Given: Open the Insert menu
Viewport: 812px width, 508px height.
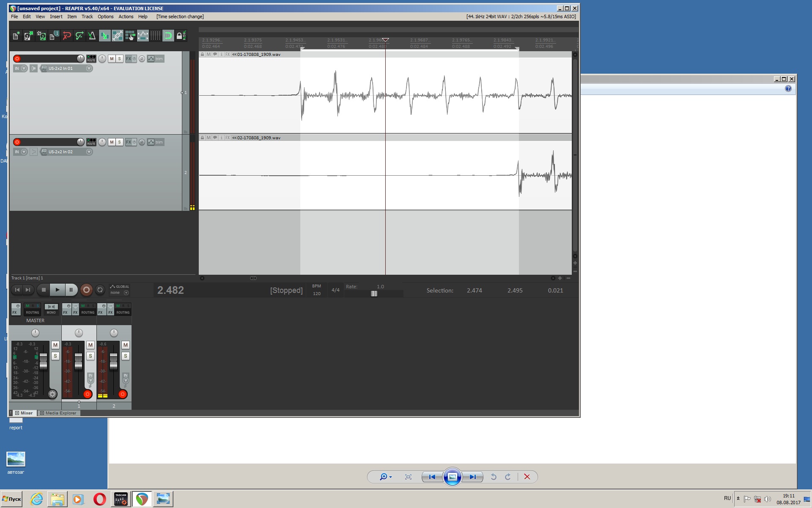Looking at the screenshot, I should point(56,17).
